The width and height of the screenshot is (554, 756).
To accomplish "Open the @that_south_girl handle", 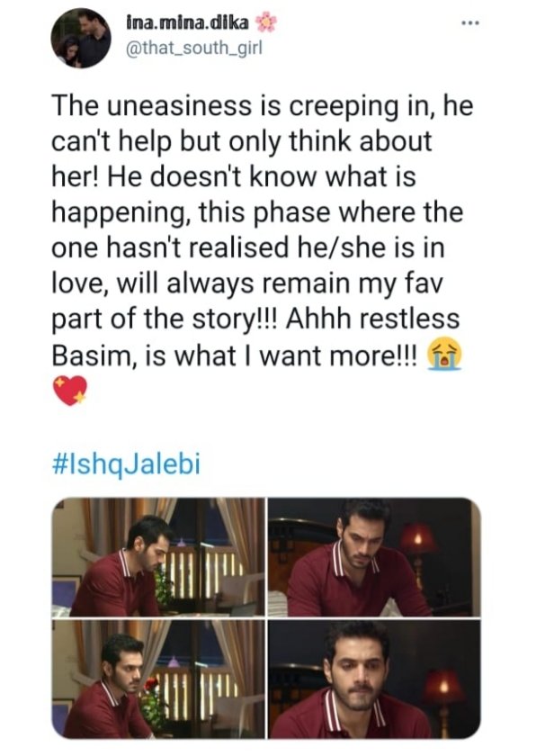I will (x=193, y=49).
